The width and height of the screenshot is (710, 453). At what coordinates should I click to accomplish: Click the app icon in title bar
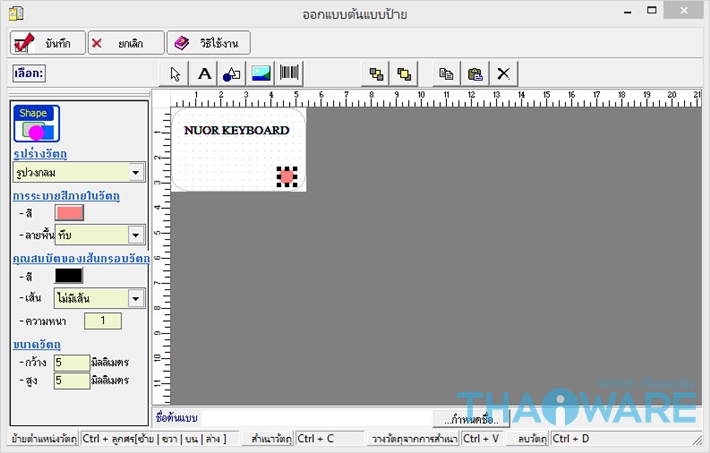(x=16, y=14)
